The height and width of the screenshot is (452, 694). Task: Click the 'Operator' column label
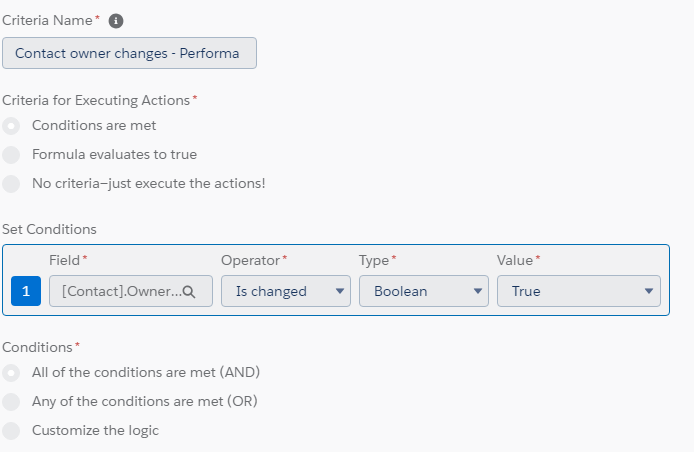[250, 260]
